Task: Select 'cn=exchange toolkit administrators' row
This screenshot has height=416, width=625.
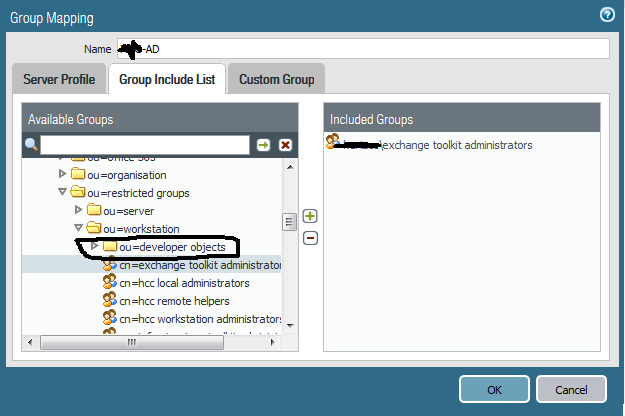Action: pos(151,265)
